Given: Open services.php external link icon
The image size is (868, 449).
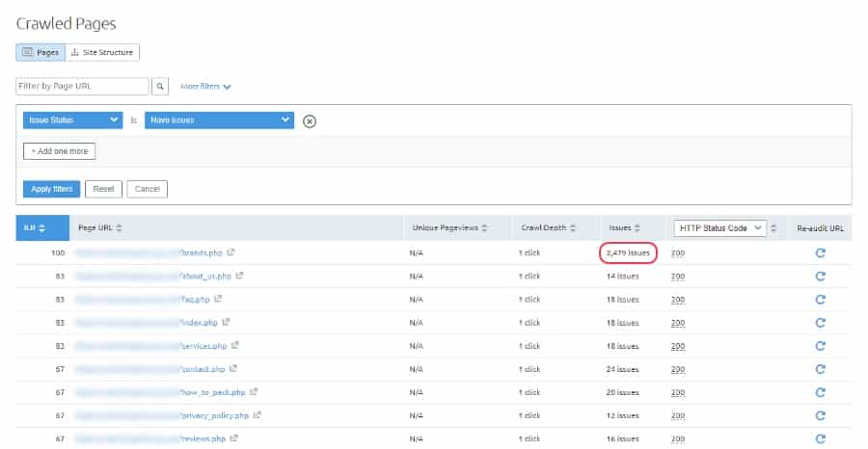Looking at the screenshot, I should (x=234, y=345).
